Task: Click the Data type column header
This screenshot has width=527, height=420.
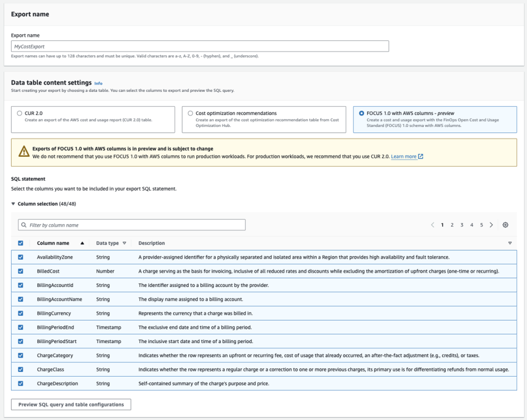Action: point(108,243)
